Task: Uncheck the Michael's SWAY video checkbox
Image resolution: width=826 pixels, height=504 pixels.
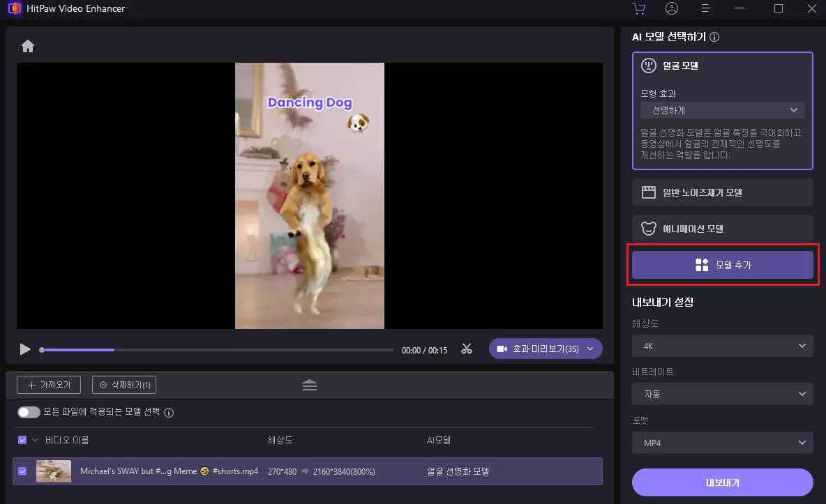Action: pyautogui.click(x=22, y=471)
